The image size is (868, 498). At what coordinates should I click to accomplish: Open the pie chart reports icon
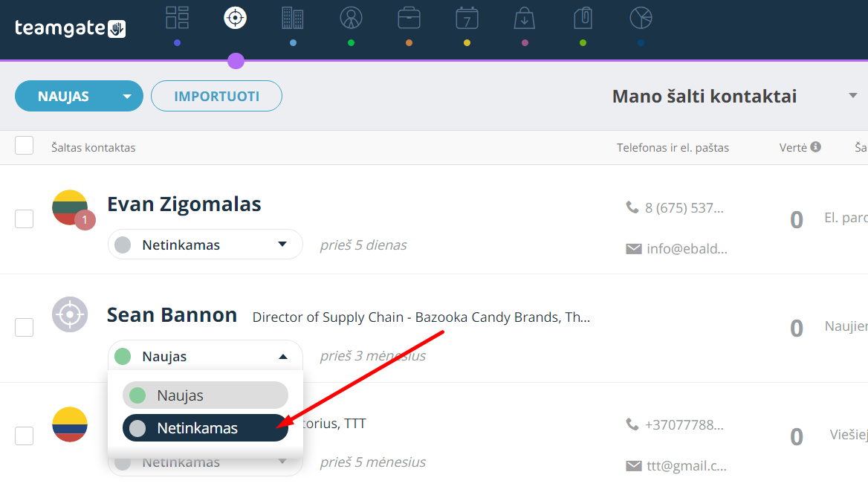pyautogui.click(x=641, y=18)
